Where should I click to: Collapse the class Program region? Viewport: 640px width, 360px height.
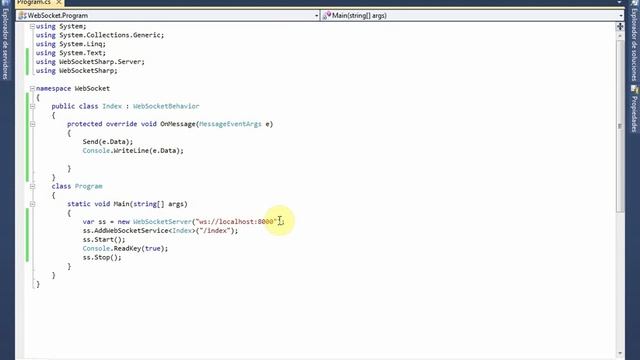click(x=32, y=186)
